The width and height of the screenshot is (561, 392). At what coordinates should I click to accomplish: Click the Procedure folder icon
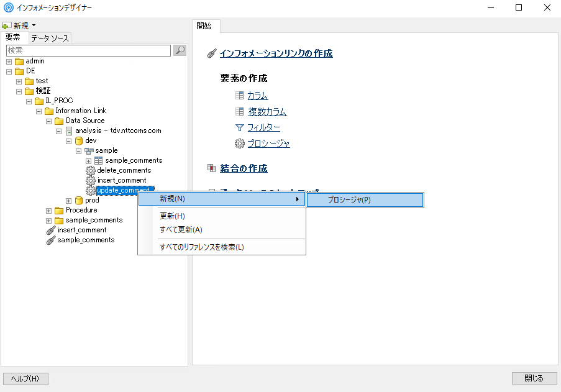pos(59,211)
